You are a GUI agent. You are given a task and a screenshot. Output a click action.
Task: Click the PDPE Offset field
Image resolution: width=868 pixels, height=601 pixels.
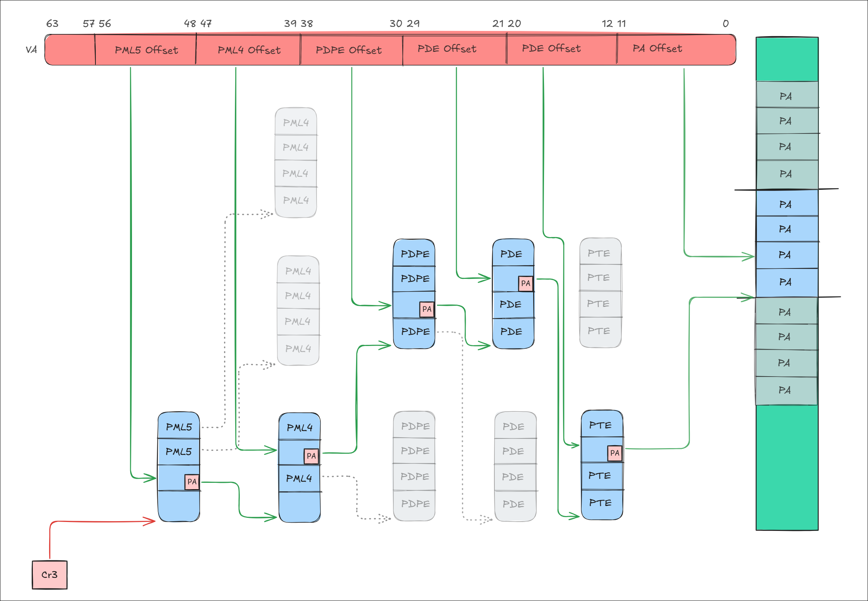pyautogui.click(x=348, y=50)
